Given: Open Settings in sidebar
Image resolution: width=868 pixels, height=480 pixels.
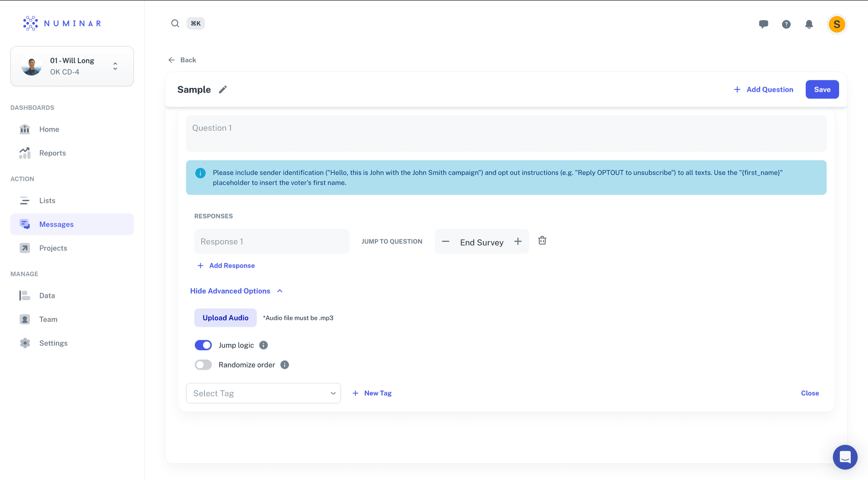Looking at the screenshot, I should click(72, 343).
